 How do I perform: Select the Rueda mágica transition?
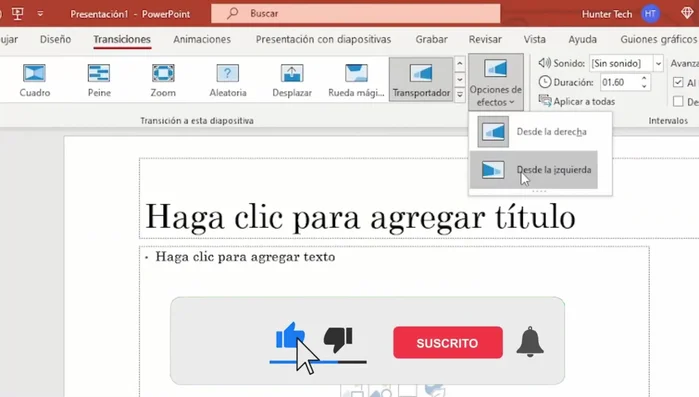pyautogui.click(x=356, y=81)
